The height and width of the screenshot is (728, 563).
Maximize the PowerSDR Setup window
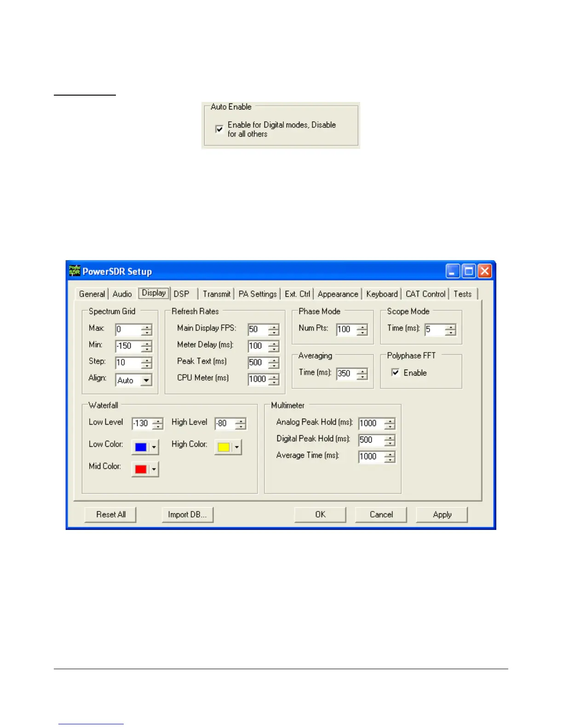pyautogui.click(x=469, y=271)
